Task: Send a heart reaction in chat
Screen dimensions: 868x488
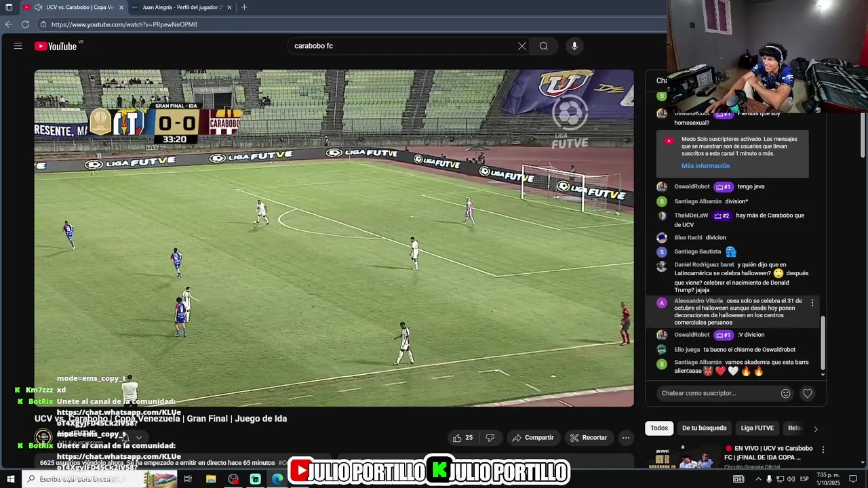Action: click(x=808, y=393)
